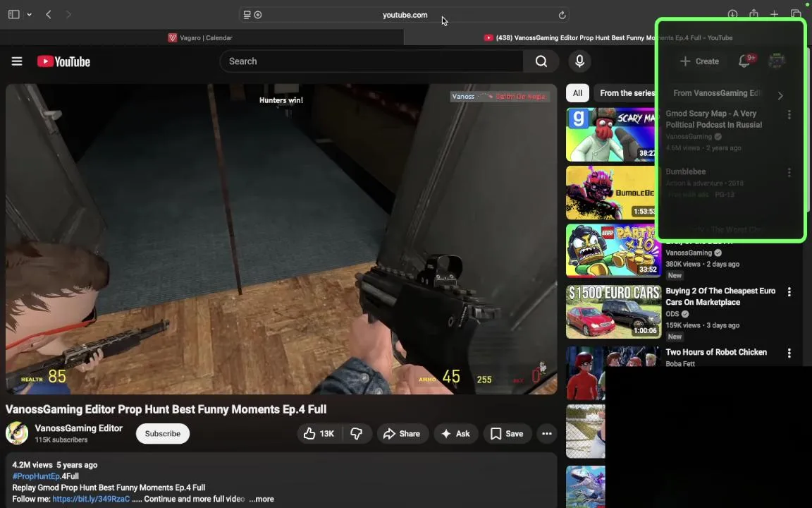Image resolution: width=812 pixels, height=508 pixels.
Task: Click 4.2M views text in description
Action: [32, 465]
